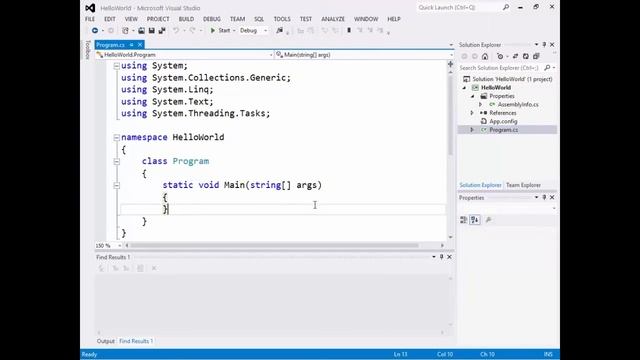Close the Find Results 1 panel
The image size is (640, 360).
click(449, 257)
